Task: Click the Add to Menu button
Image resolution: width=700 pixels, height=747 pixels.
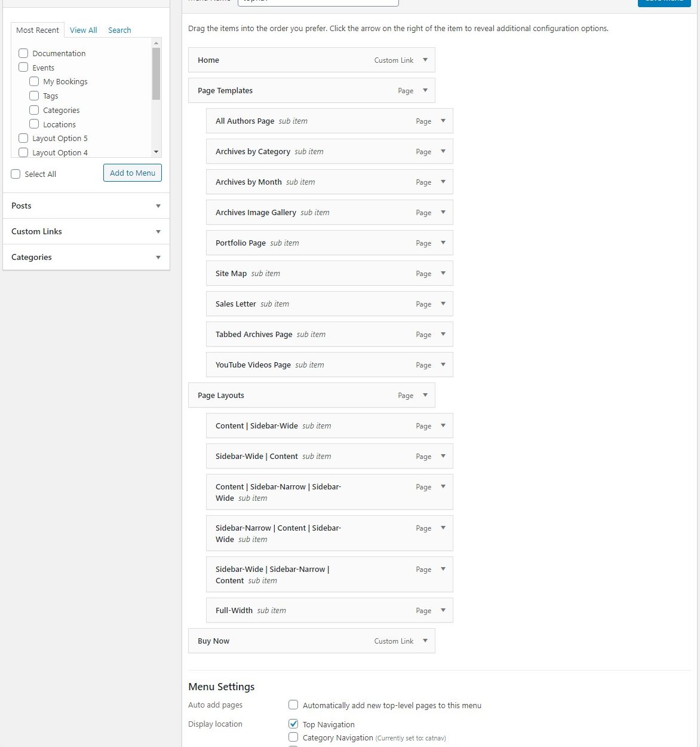Action: point(133,173)
